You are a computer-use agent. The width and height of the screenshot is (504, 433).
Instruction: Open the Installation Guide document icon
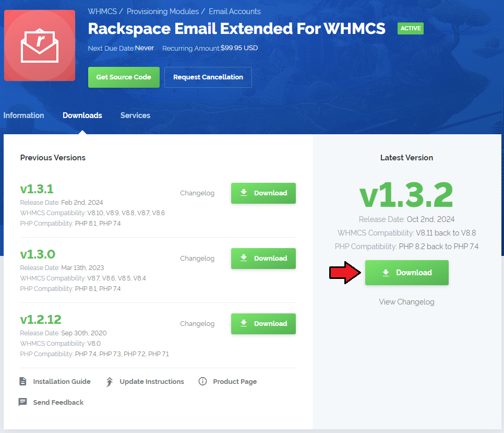[23, 382]
